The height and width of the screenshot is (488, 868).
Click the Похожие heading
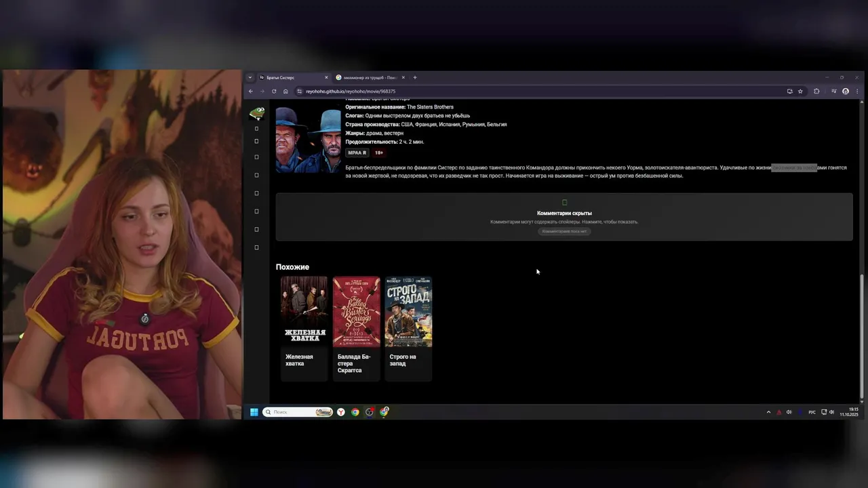coord(292,267)
